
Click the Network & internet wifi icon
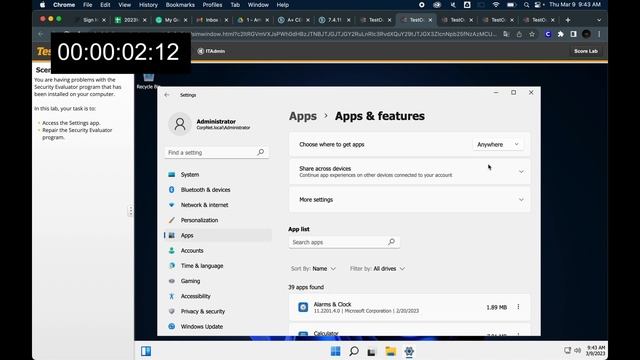click(172, 205)
